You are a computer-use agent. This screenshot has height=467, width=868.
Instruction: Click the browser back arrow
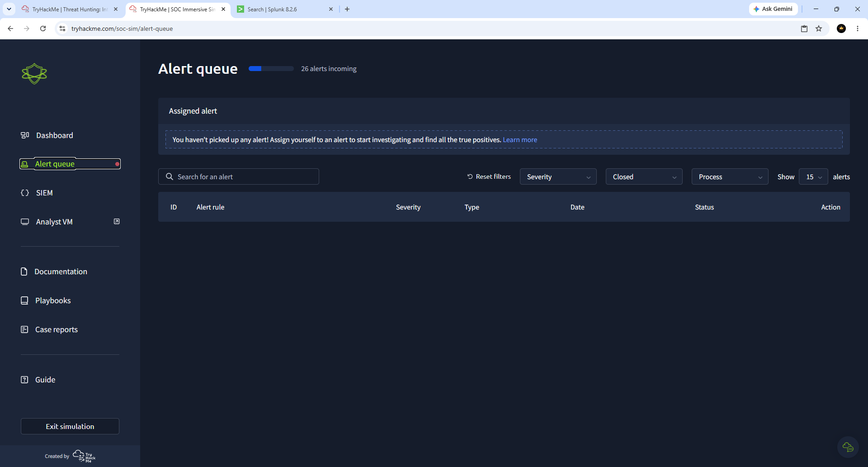click(10, 29)
